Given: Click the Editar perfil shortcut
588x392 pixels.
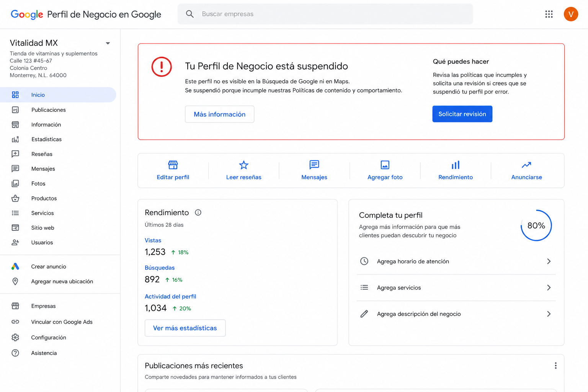Looking at the screenshot, I should click(x=173, y=170).
